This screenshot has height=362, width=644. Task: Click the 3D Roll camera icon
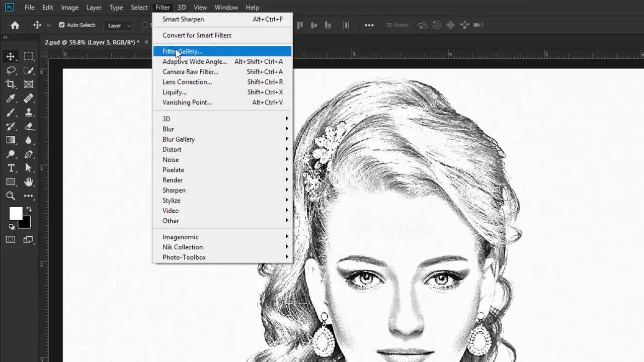click(x=437, y=25)
